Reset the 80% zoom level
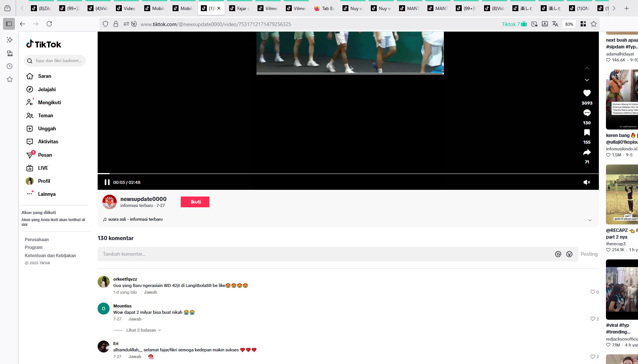The width and height of the screenshot is (638, 364). (569, 24)
